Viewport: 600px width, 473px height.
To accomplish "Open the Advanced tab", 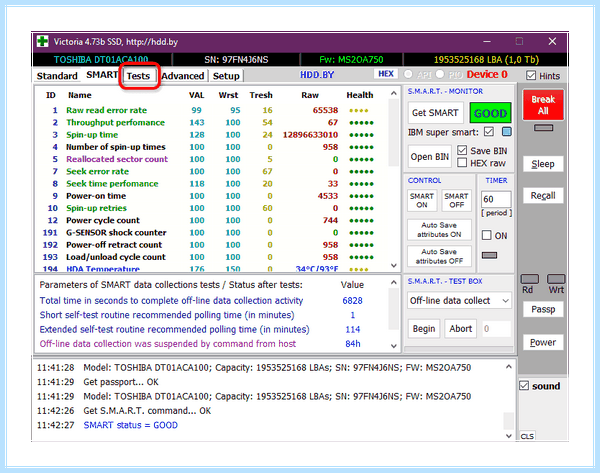I will 183,76.
